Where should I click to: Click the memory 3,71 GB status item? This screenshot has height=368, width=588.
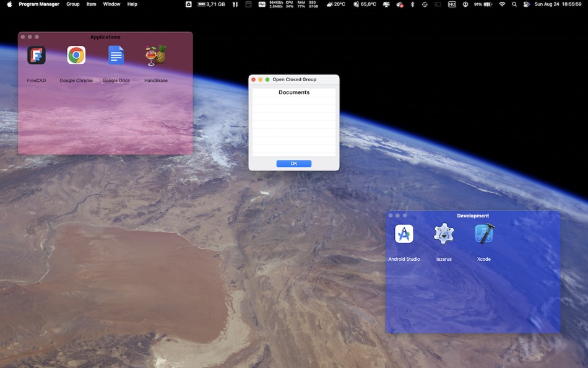pyautogui.click(x=211, y=4)
